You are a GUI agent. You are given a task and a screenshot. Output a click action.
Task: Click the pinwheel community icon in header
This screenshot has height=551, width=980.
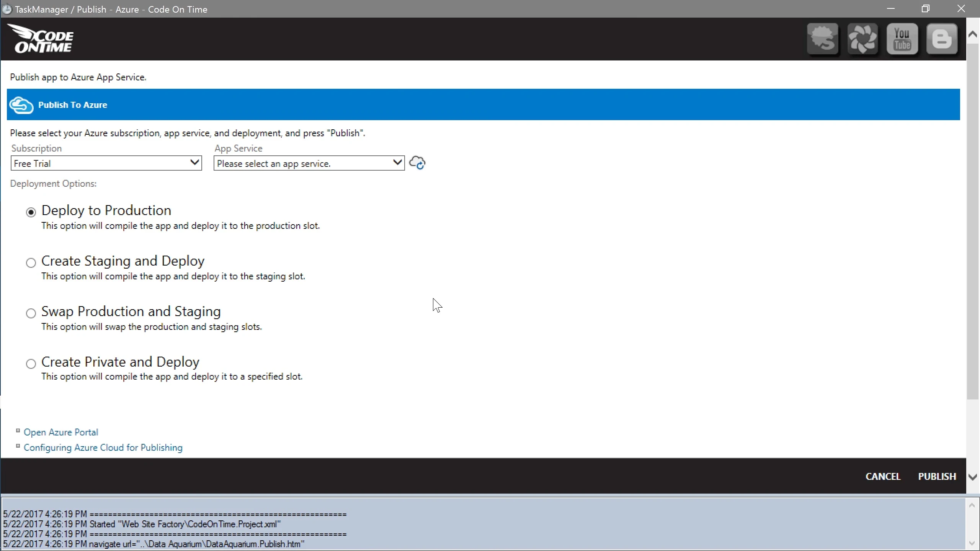[862, 39]
